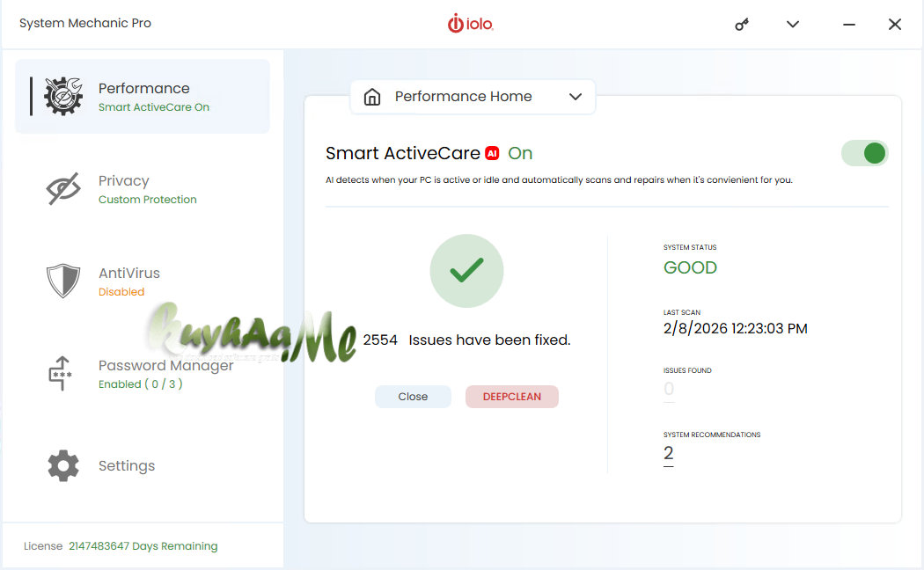Open the System Recommendations count 2
The image size is (924, 570).
[x=668, y=453]
